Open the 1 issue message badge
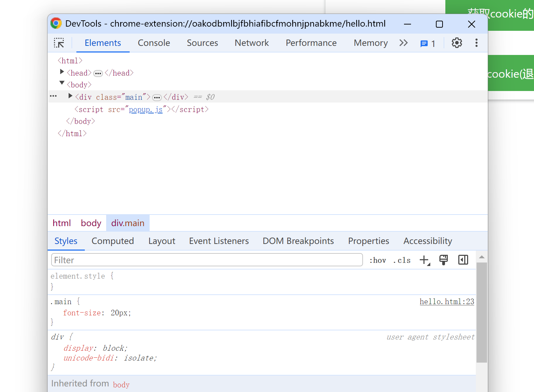 (428, 43)
